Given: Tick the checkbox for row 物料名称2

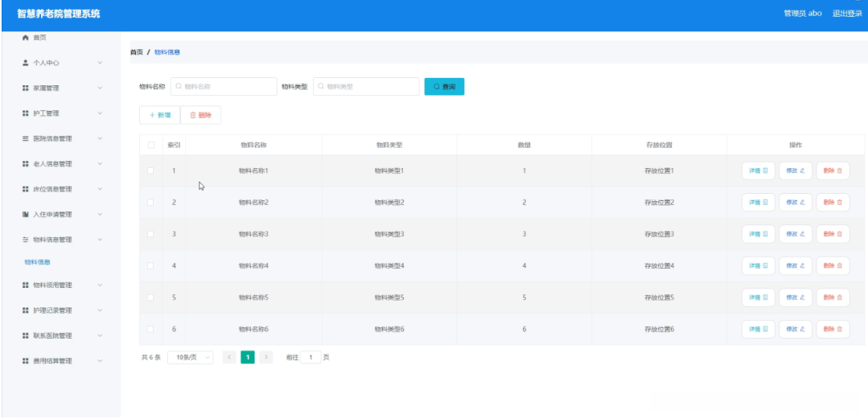Looking at the screenshot, I should click(x=150, y=203).
